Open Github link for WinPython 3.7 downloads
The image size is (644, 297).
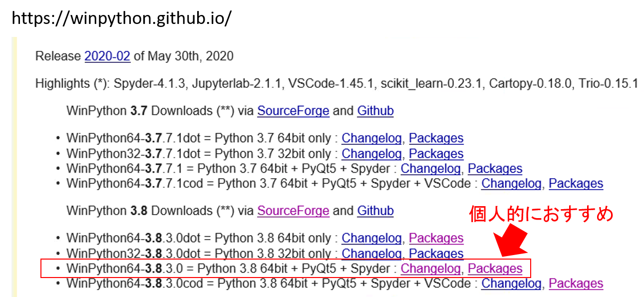click(x=375, y=111)
